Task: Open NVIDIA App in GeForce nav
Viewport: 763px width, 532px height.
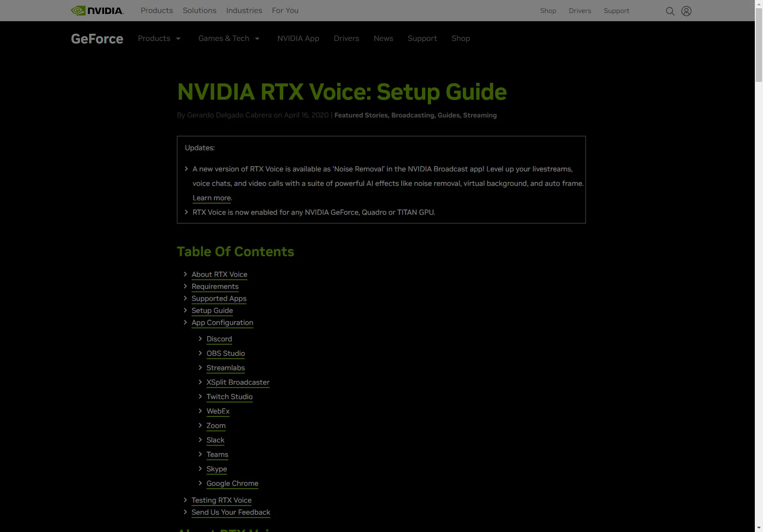Action: click(298, 39)
